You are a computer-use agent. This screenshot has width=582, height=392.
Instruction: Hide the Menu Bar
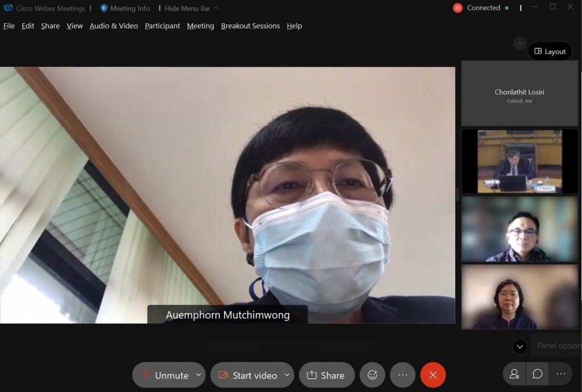coord(192,8)
